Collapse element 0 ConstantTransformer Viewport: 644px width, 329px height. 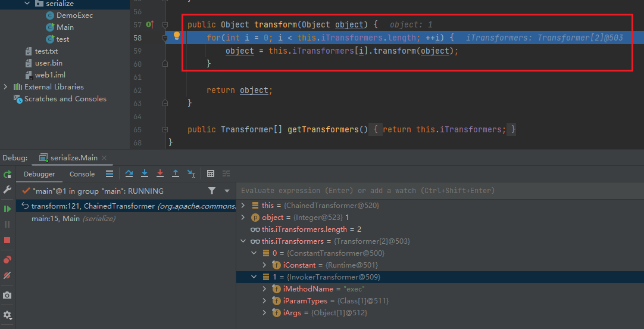(254, 253)
